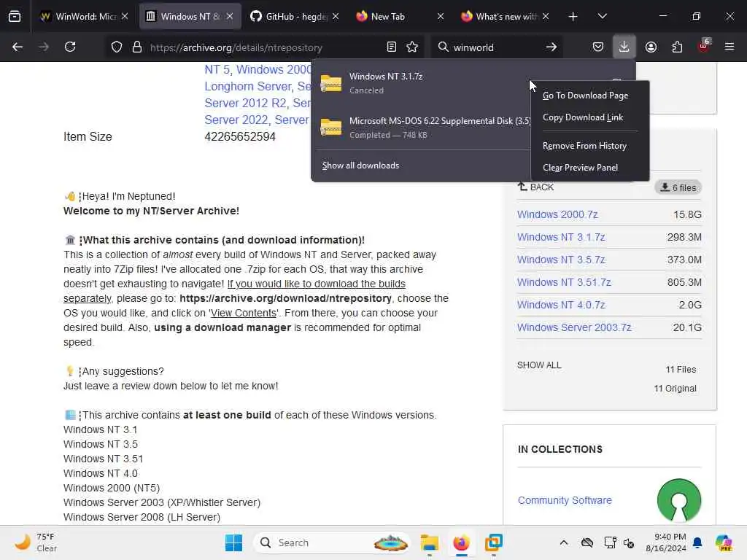Click the MS-DOS 6.22 Supplemental Disk download entry
Screen dimensions: 747x560
click(x=422, y=128)
